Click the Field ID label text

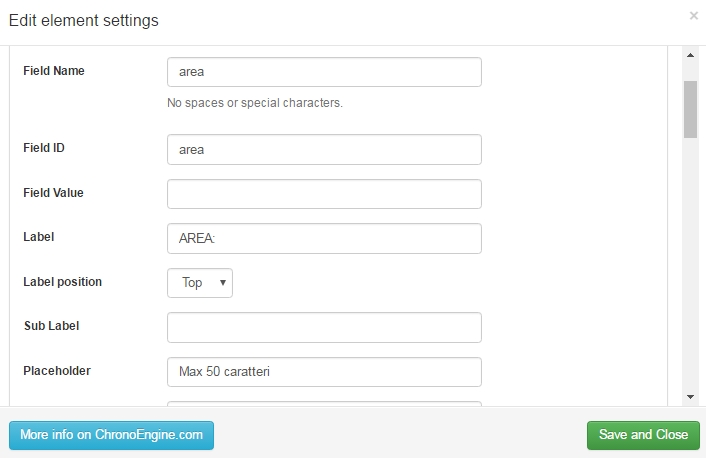[44, 148]
